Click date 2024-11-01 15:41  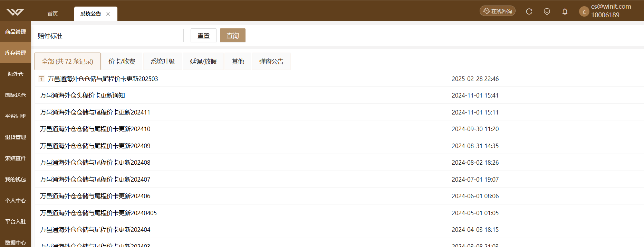tap(475, 95)
